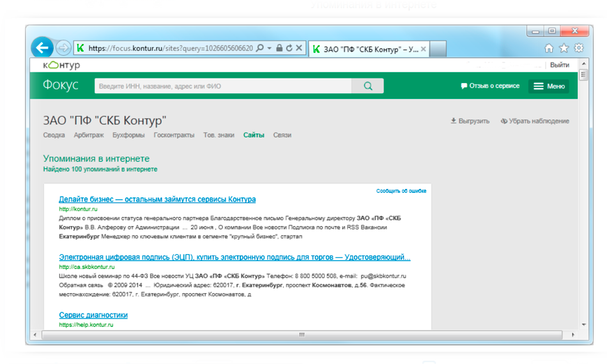Click the search field for ИНН, название

coord(222,86)
